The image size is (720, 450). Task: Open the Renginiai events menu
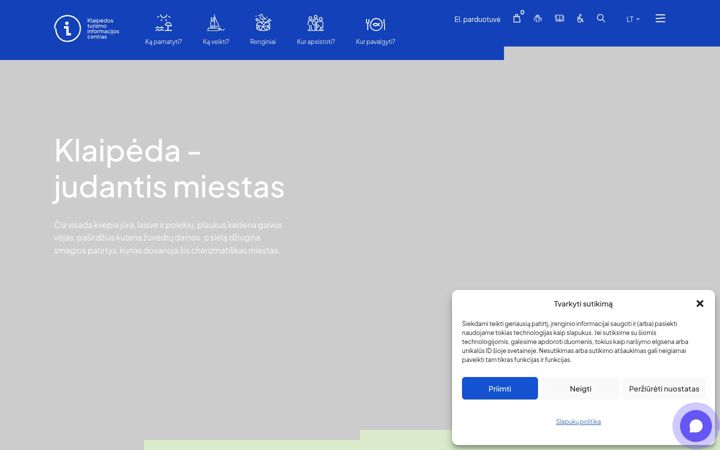click(263, 29)
